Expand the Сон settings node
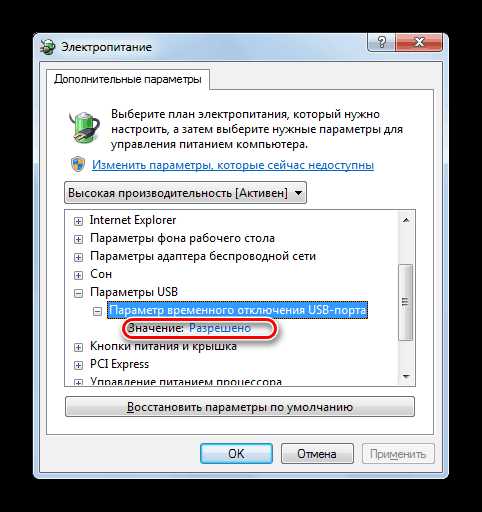482x512 pixels. 78,275
